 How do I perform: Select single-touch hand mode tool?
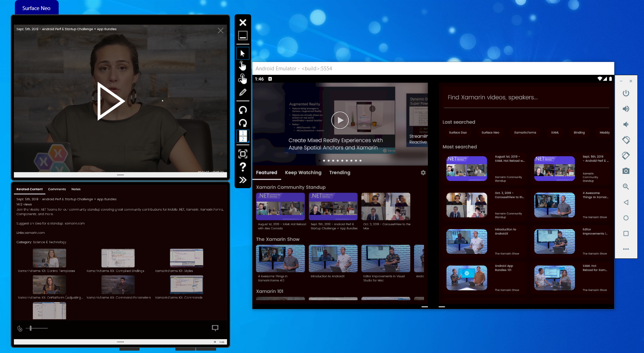243,65
